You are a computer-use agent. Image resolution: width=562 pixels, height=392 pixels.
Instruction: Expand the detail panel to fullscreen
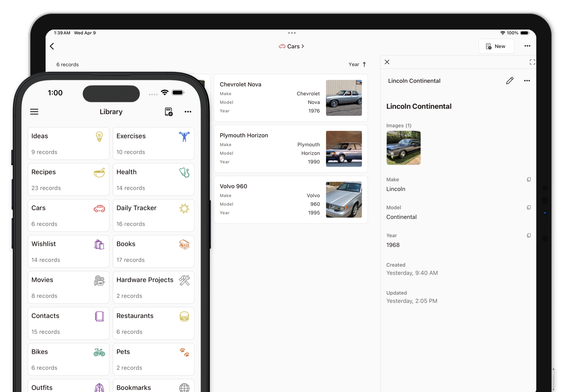[532, 62]
